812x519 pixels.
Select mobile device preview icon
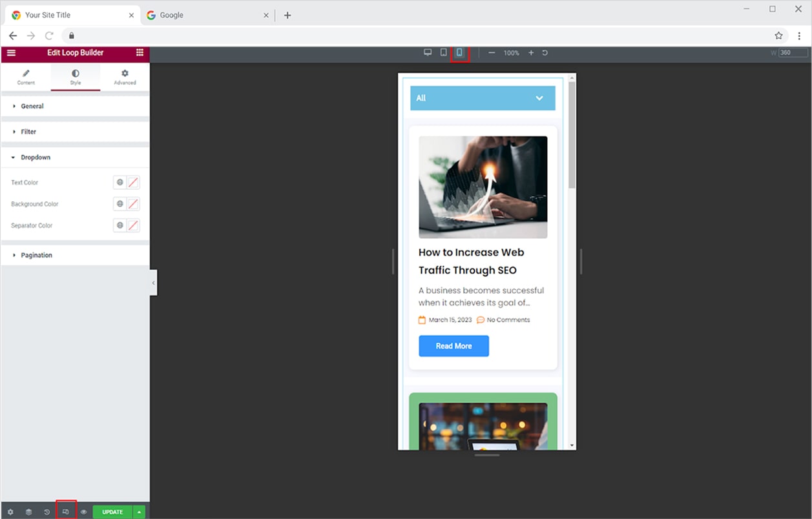(x=459, y=53)
